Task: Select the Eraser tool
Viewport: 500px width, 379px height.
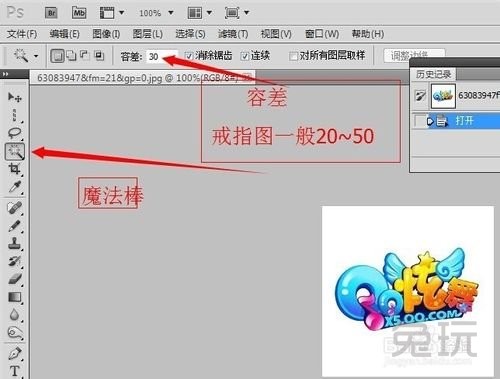Action: coord(14,279)
